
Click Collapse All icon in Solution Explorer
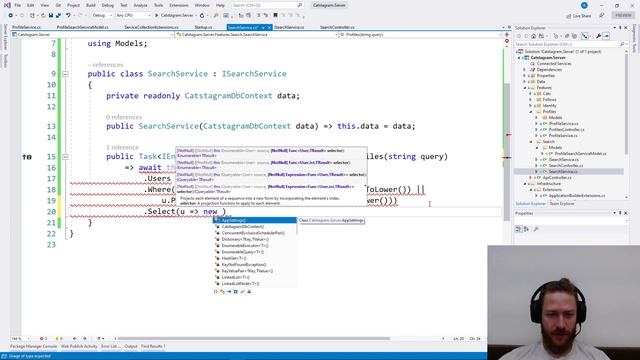coord(567,36)
